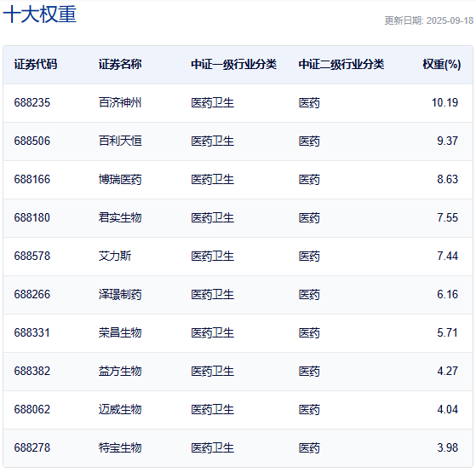The image size is (476, 473).
Task: Select security code 688382
Action: (x=32, y=372)
